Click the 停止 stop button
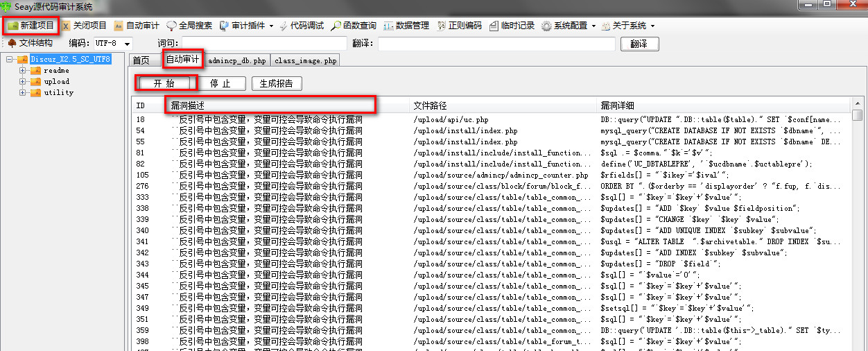Viewport: 868px width, 351px height. [x=219, y=83]
